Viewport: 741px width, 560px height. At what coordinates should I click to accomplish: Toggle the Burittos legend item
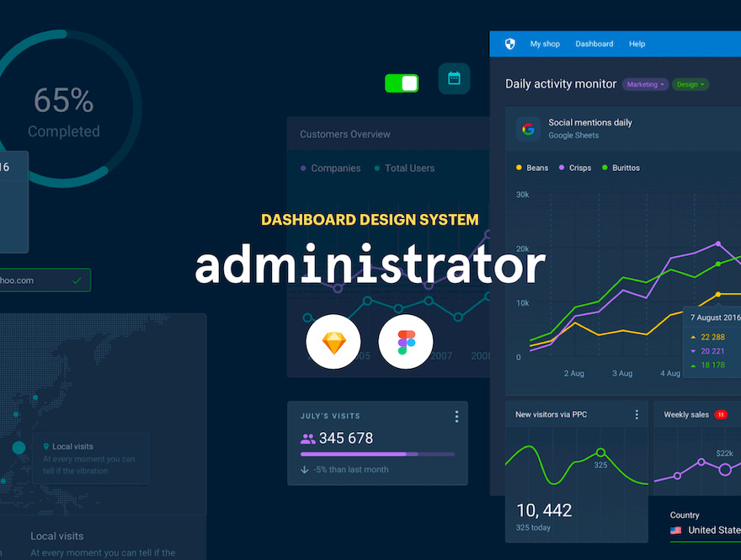tap(621, 168)
